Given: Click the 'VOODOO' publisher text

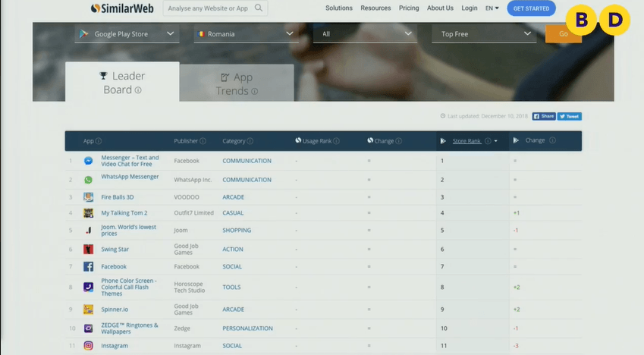Looking at the screenshot, I should pos(187,197).
